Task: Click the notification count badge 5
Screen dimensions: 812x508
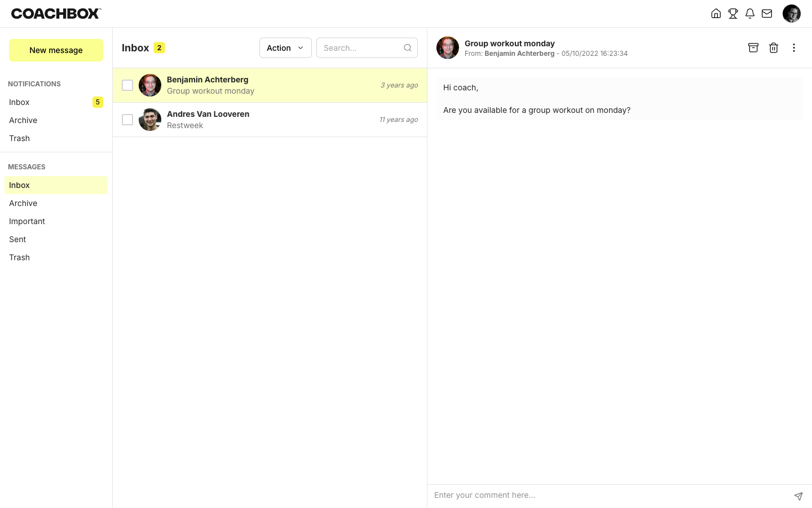Action: (x=98, y=102)
